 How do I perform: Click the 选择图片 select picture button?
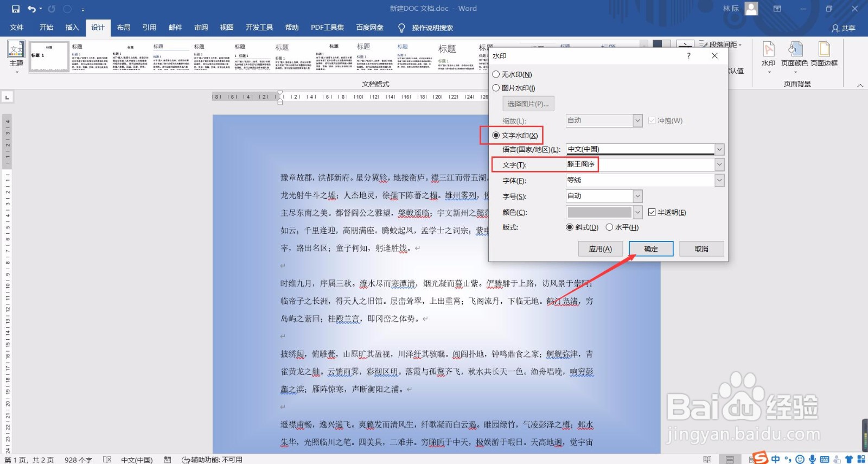click(x=528, y=104)
